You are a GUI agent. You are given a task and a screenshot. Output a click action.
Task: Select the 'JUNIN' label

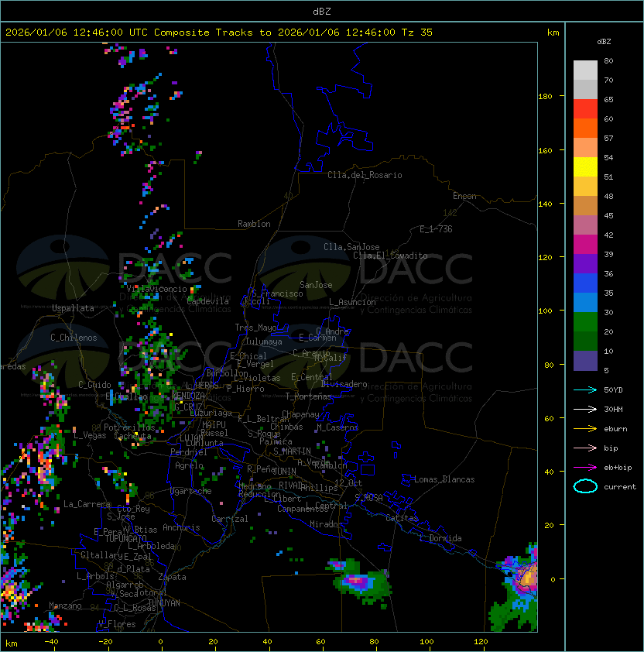pyautogui.click(x=284, y=471)
